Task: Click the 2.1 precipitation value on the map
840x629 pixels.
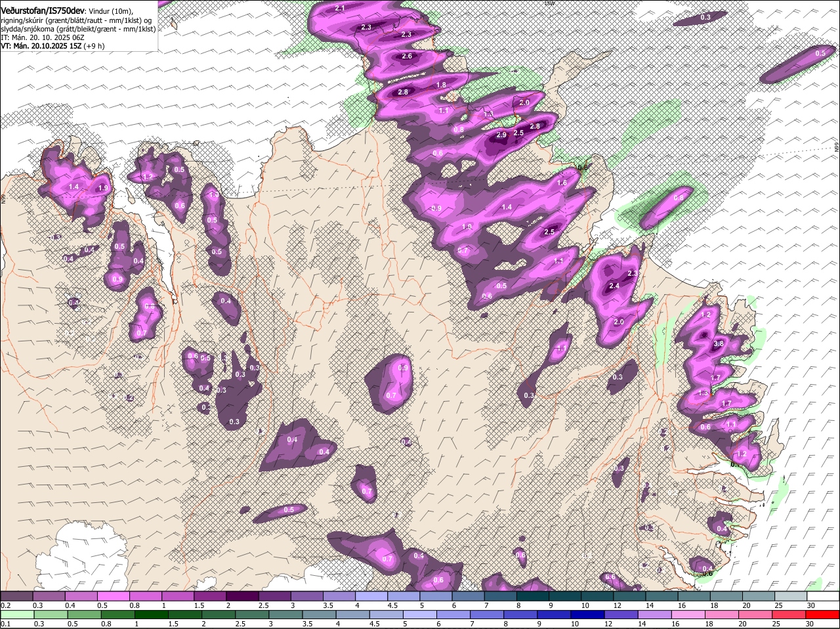Action: 340,8
